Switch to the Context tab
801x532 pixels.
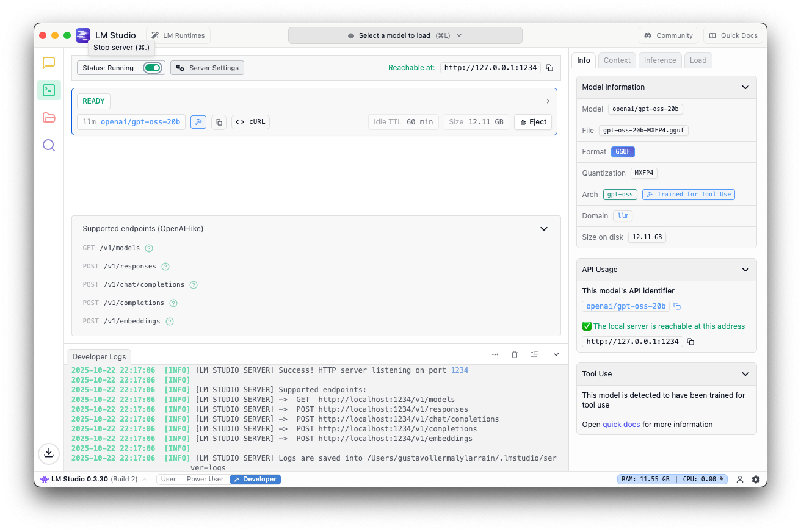pyautogui.click(x=617, y=60)
